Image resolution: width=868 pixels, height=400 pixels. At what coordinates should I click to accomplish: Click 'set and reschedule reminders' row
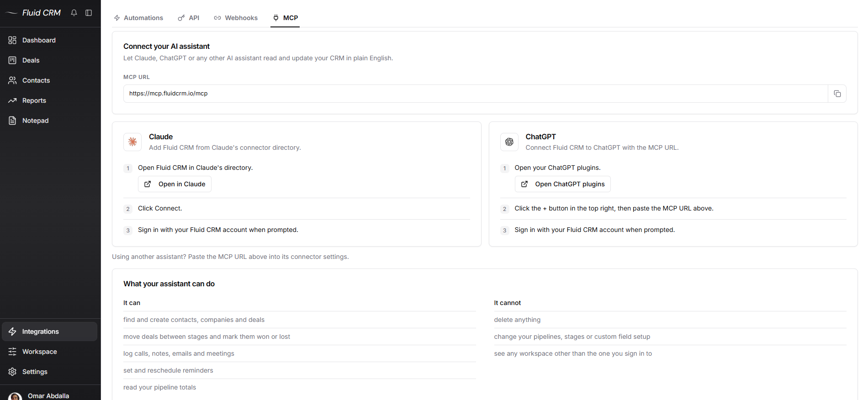300,370
